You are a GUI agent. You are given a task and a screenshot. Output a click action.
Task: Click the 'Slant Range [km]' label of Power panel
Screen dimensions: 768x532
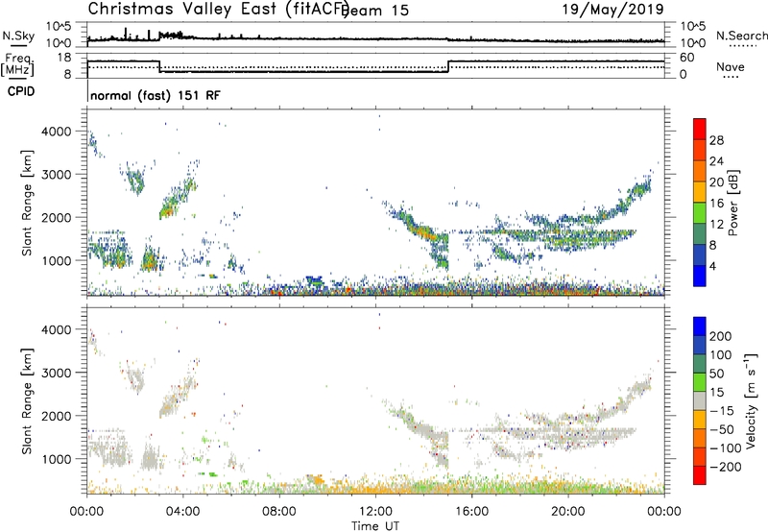27,203
